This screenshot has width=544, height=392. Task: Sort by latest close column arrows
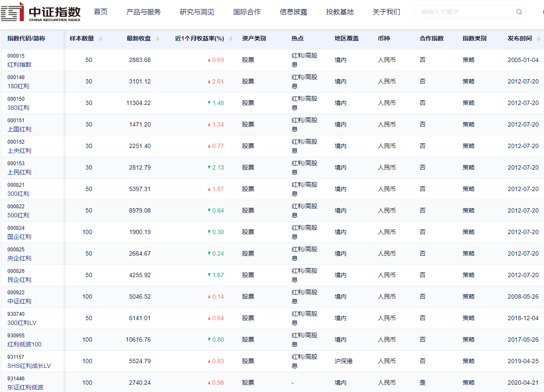[158, 39]
